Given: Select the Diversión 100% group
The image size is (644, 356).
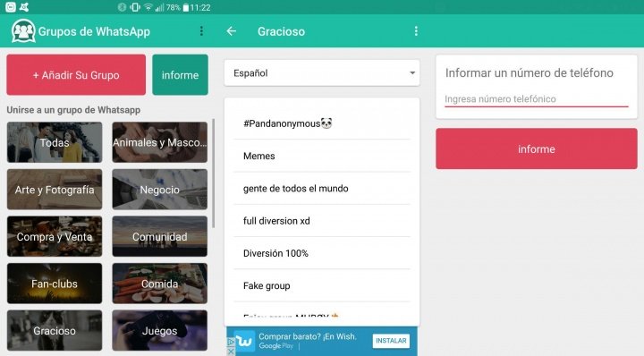Looking at the screenshot, I should tap(322, 253).
